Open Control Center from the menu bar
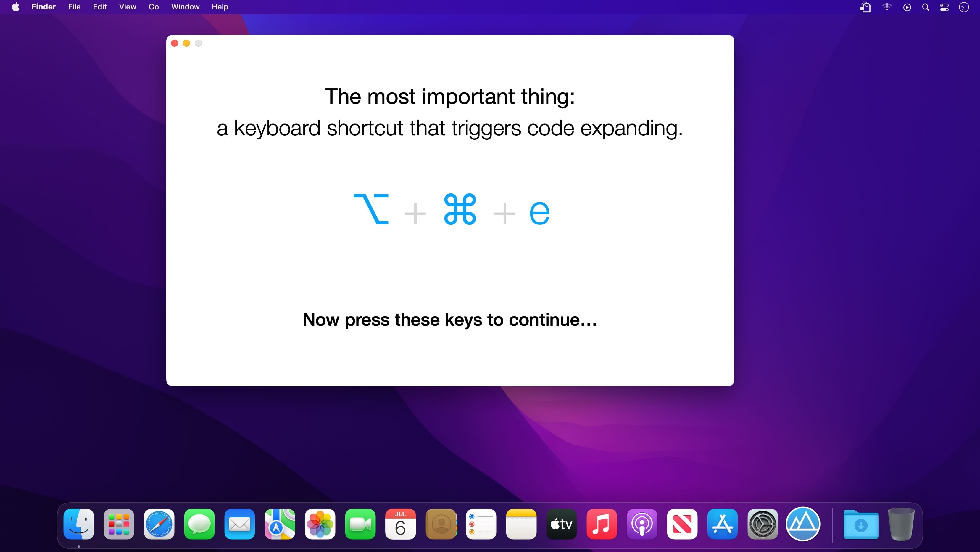 click(x=944, y=7)
